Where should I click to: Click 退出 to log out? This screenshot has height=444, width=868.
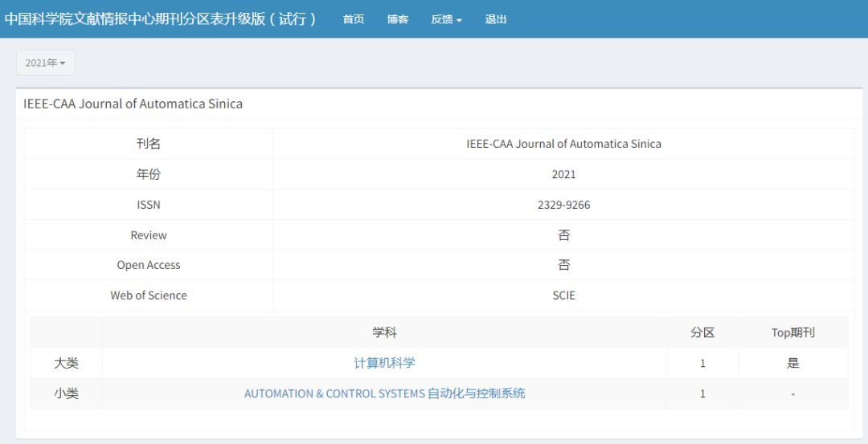pyautogui.click(x=496, y=19)
